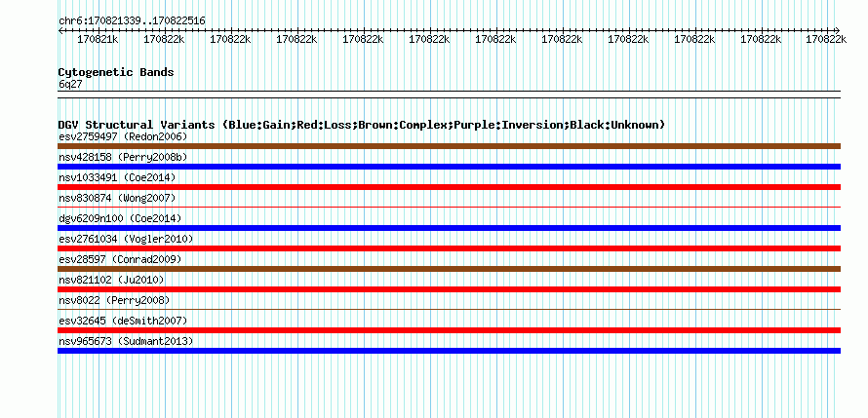
Task: Select the blue gain bar for nsv965673
Action: 449,351
